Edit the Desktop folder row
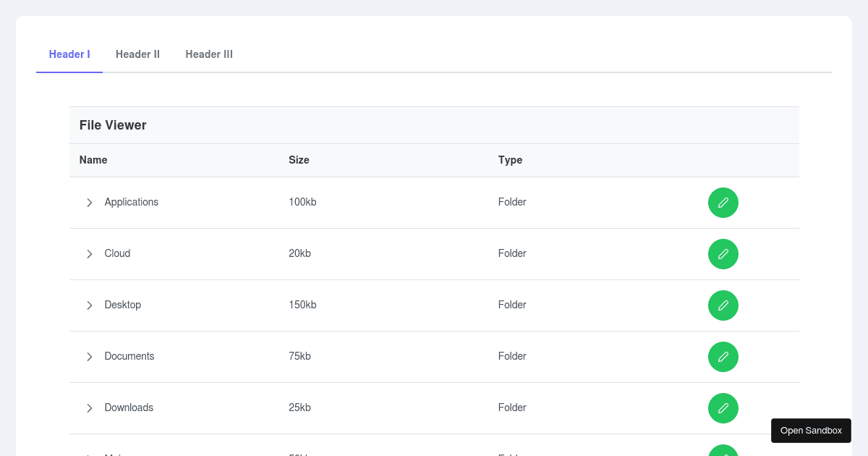The height and width of the screenshot is (456, 868). 723,305
